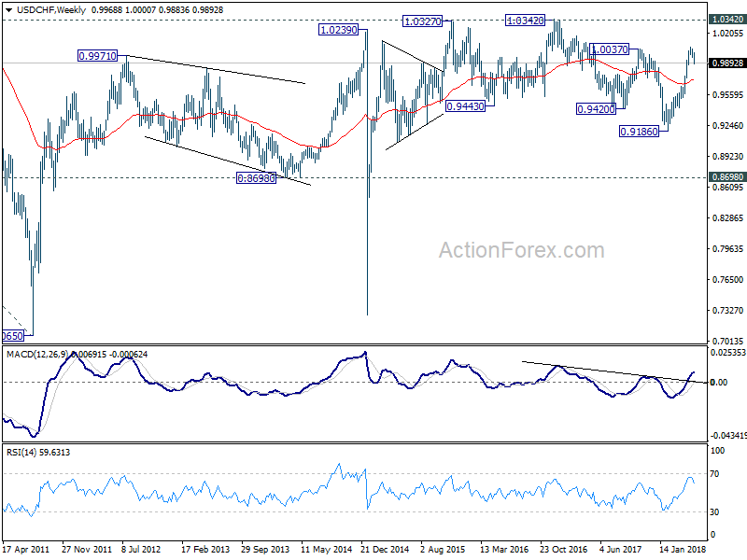Screen dimensions: 747x560
Task: Click the 0.76500 price axis label
Action: pyautogui.click(x=728, y=279)
